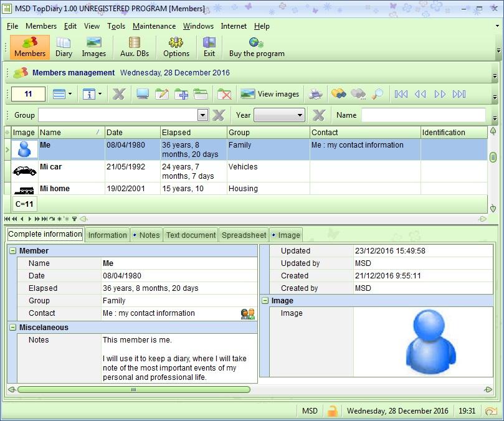This screenshot has width=504, height=421.
Task: Click the Me user thumbnail in grid
Action: [24, 149]
